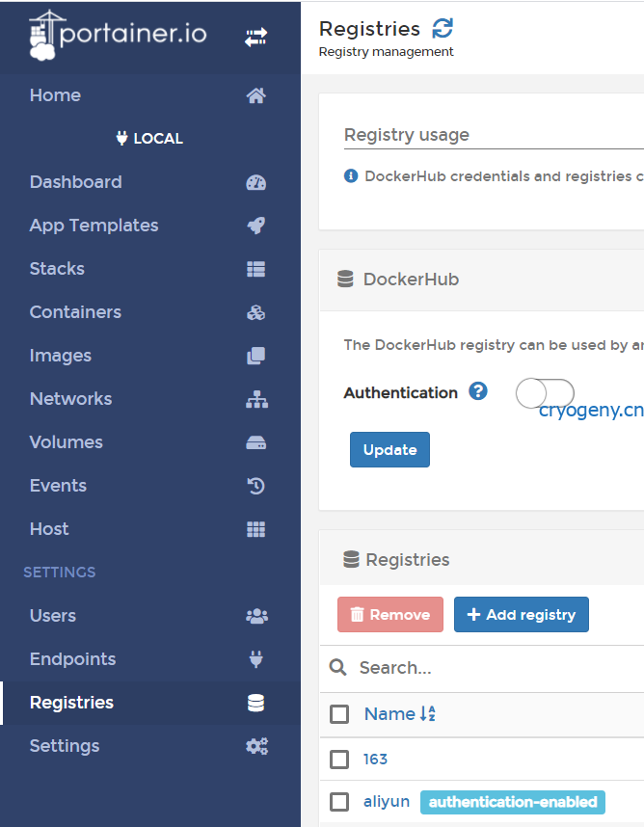This screenshot has width=644, height=827.
Task: Click the App Templates rocket icon
Action: click(256, 226)
